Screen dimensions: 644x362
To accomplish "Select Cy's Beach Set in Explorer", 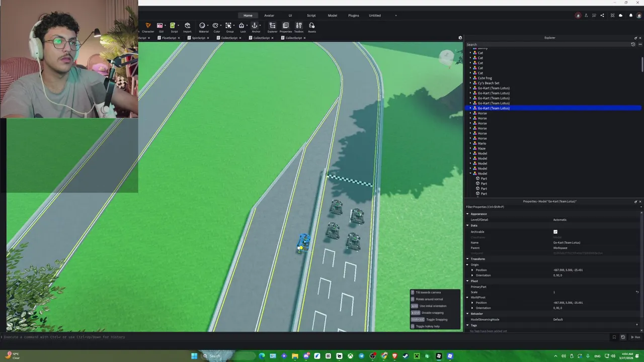I will tap(489, 83).
